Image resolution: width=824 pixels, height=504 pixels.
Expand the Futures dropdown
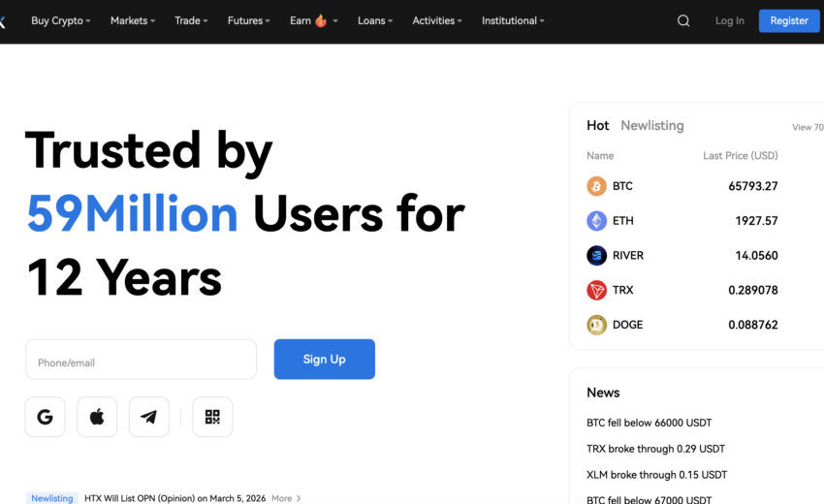coord(248,20)
